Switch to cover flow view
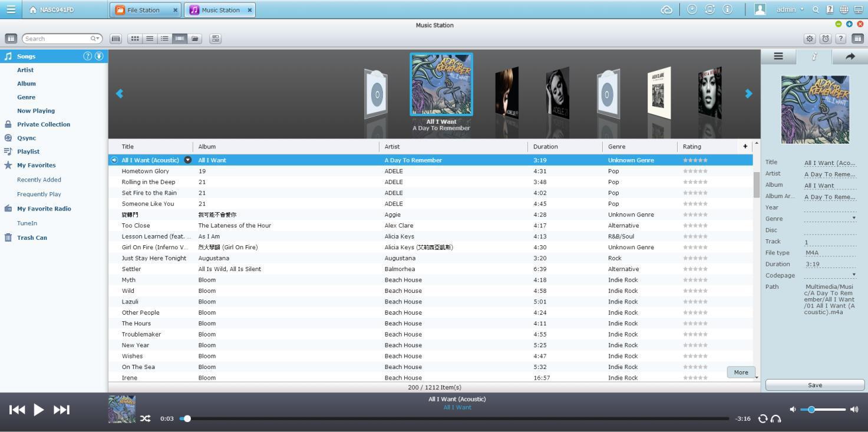The height and width of the screenshot is (432, 868). click(x=180, y=38)
